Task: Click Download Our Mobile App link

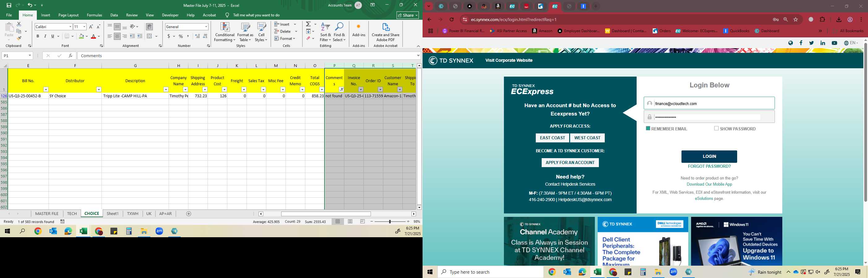Action: click(x=709, y=184)
